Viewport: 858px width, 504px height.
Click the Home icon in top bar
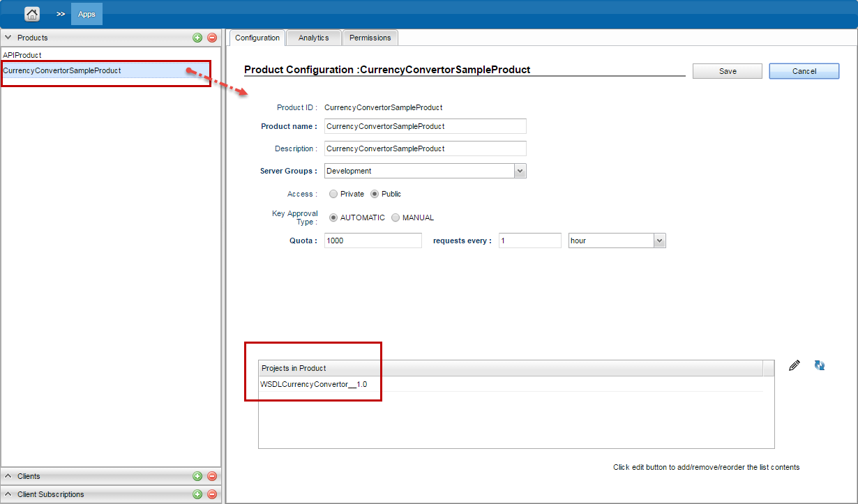(32, 14)
